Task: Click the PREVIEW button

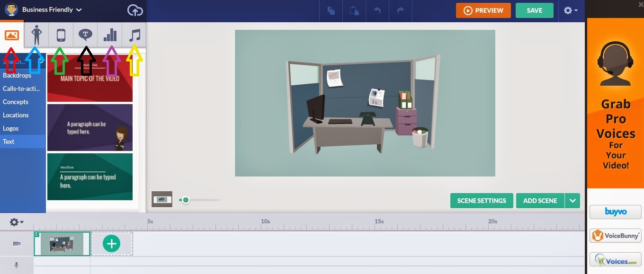Action: click(483, 10)
